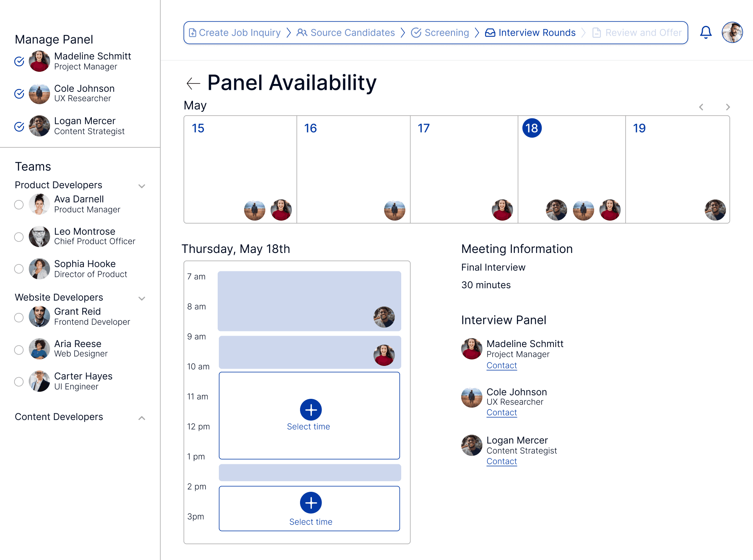The height and width of the screenshot is (560, 753).
Task: Open Contact for Cole Johnson
Action: coord(502,413)
